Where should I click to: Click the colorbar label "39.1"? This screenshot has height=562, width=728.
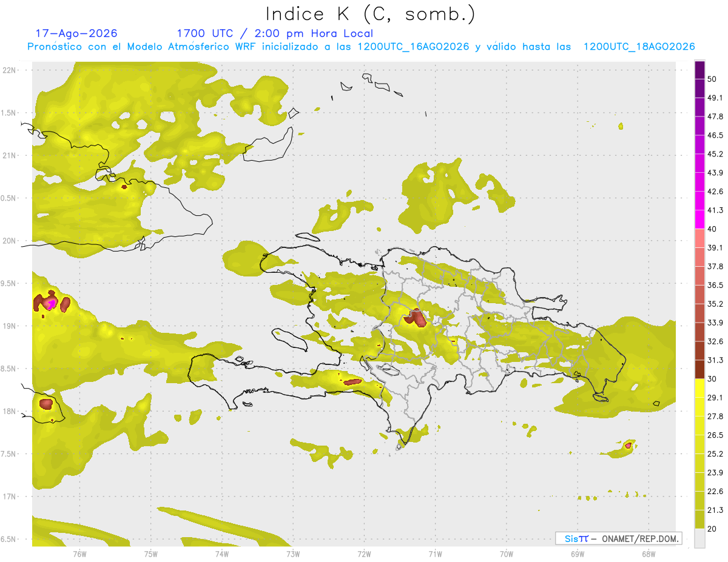715,247
